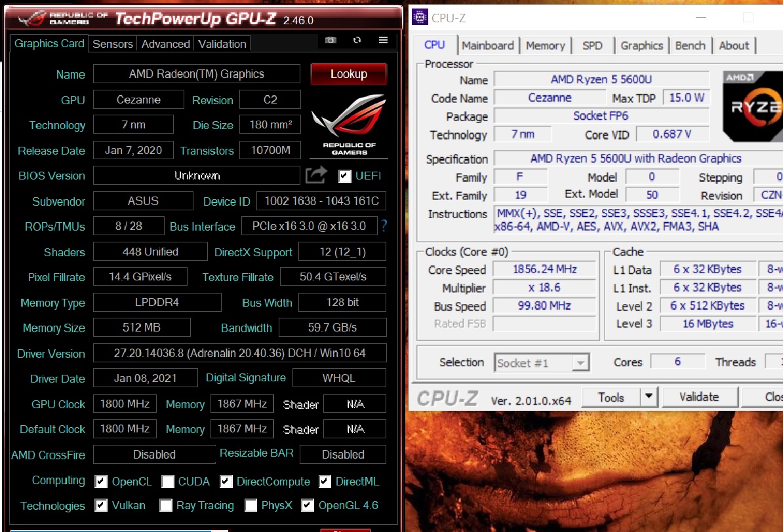Click the Resizable BAR Disabled value
Viewport: 783px width, 532px height.
coord(343,454)
